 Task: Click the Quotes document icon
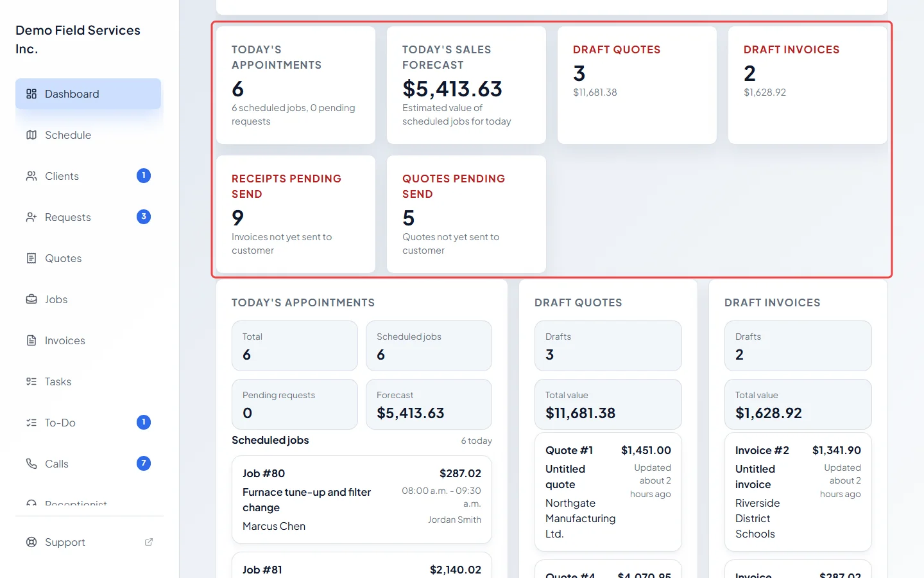pyautogui.click(x=31, y=258)
